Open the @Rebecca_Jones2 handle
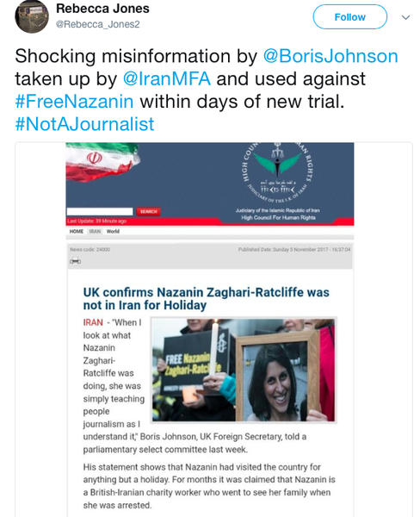The height and width of the screenshot is (517, 420). pyautogui.click(x=98, y=24)
